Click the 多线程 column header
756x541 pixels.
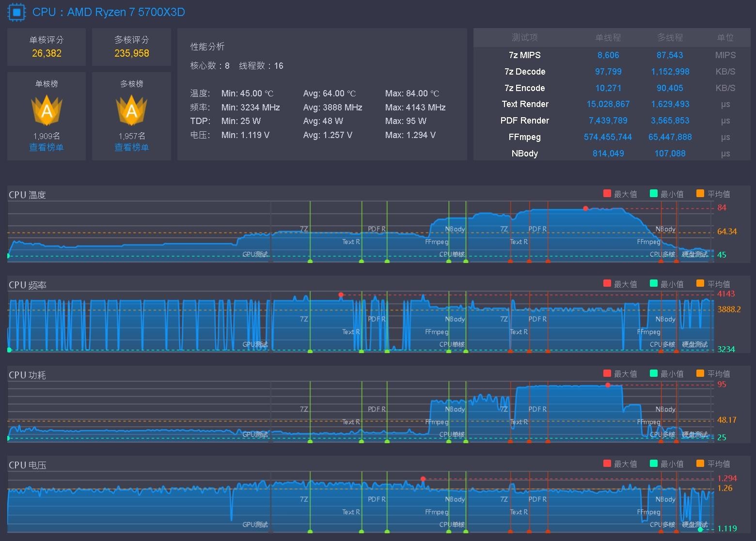(670, 37)
